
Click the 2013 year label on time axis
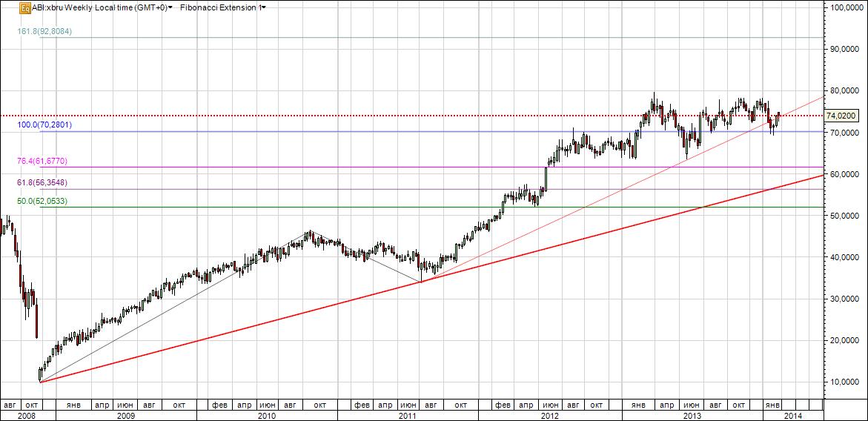click(692, 415)
